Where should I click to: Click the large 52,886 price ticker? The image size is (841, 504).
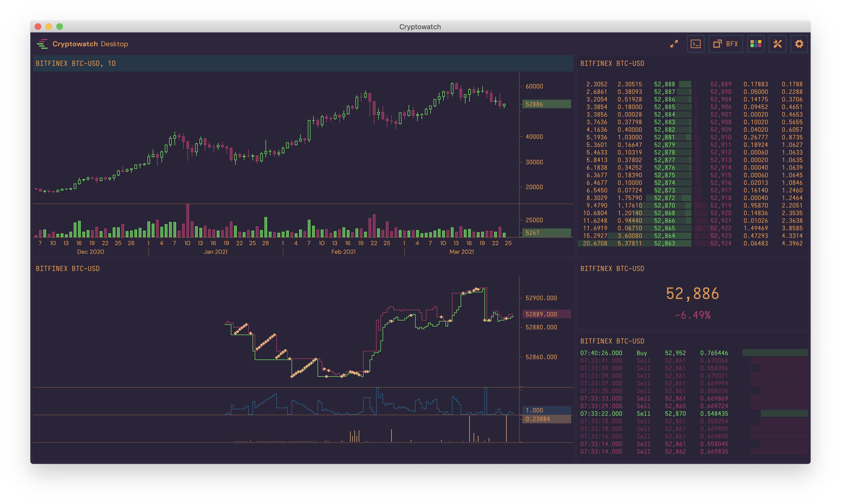[693, 293]
